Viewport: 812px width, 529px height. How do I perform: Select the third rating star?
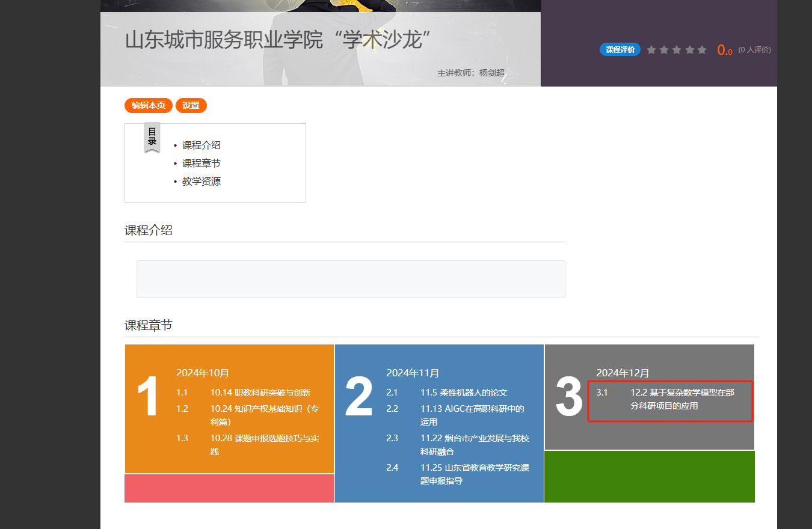677,50
